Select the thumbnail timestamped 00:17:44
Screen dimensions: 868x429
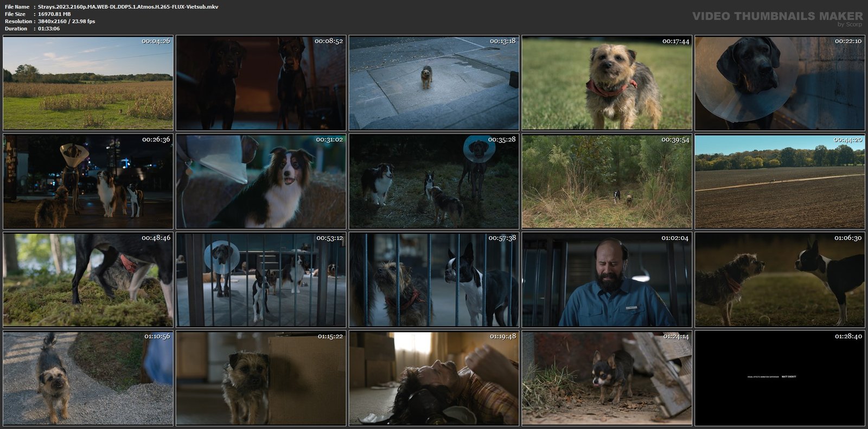pyautogui.click(x=607, y=83)
